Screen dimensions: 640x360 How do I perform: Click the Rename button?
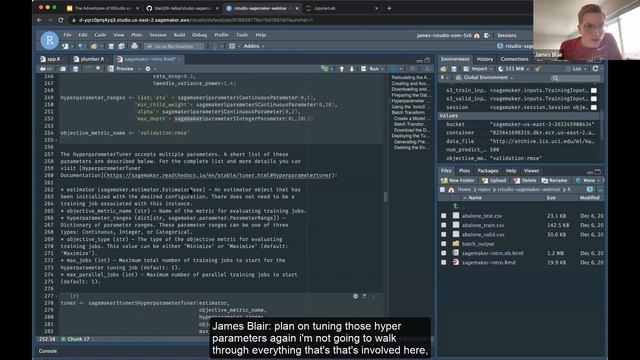(x=554, y=180)
